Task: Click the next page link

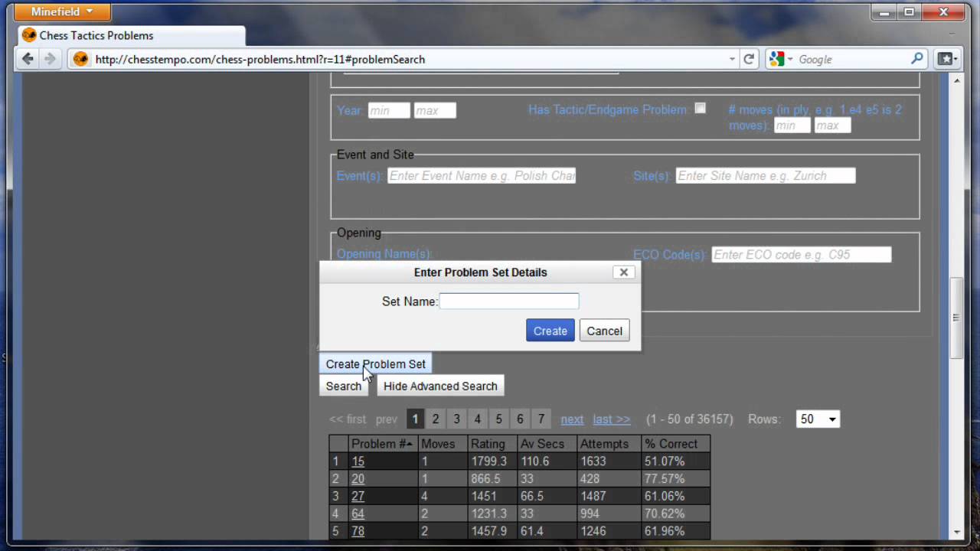Action: point(572,419)
